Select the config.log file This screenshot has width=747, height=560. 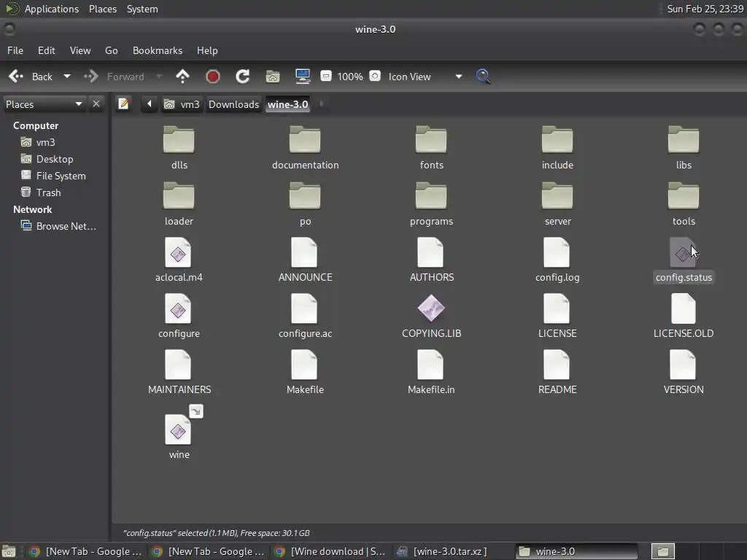[557, 260]
